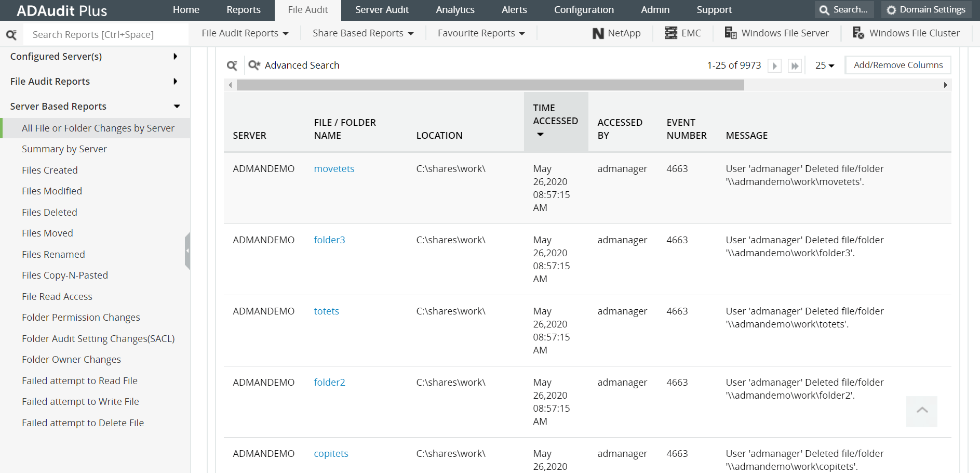Viewport: 980px width, 473px height.
Task: Open the Share Based Reports dropdown
Action: [363, 33]
